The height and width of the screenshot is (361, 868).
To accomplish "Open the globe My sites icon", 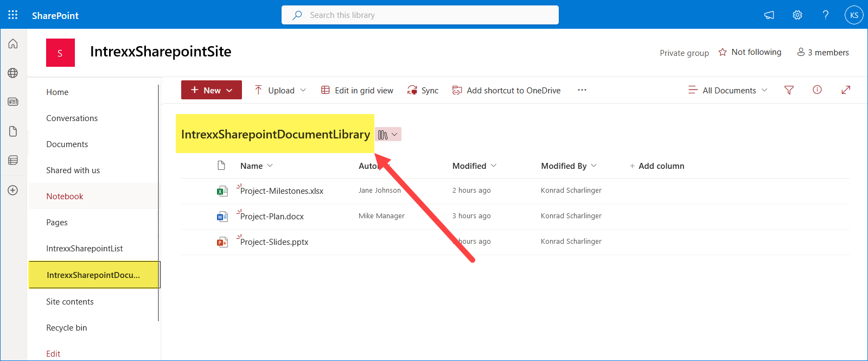I will pyautogui.click(x=13, y=73).
